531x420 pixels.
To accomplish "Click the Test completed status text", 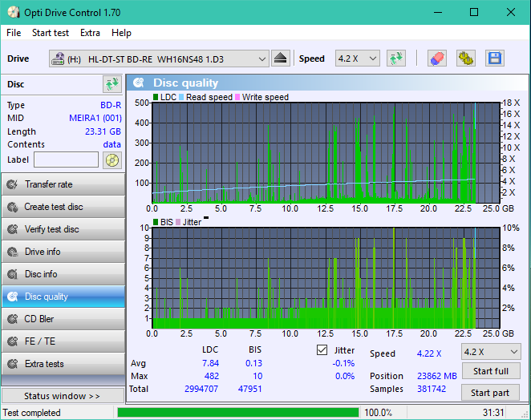I will tap(31, 413).
